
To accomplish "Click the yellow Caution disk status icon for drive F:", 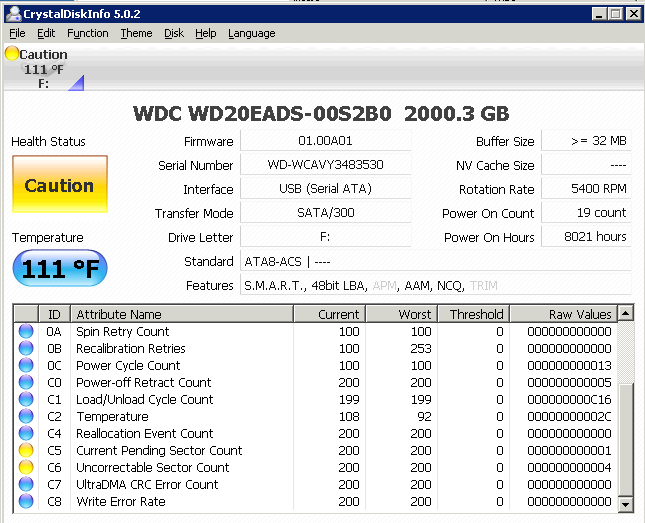I will 12,53.
